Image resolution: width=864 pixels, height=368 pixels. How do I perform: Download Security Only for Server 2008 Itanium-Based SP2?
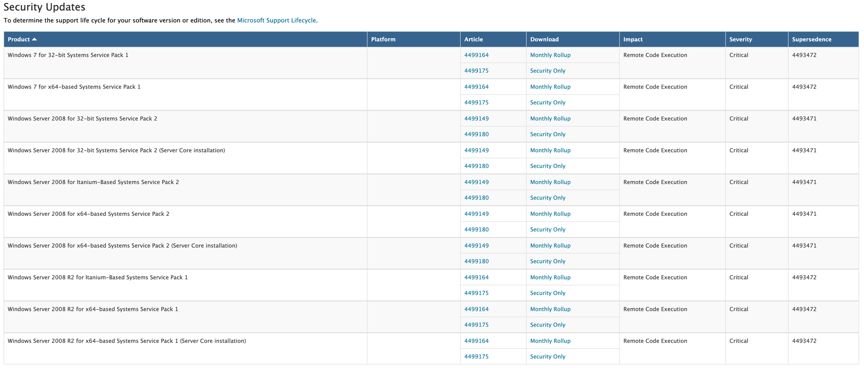point(548,198)
